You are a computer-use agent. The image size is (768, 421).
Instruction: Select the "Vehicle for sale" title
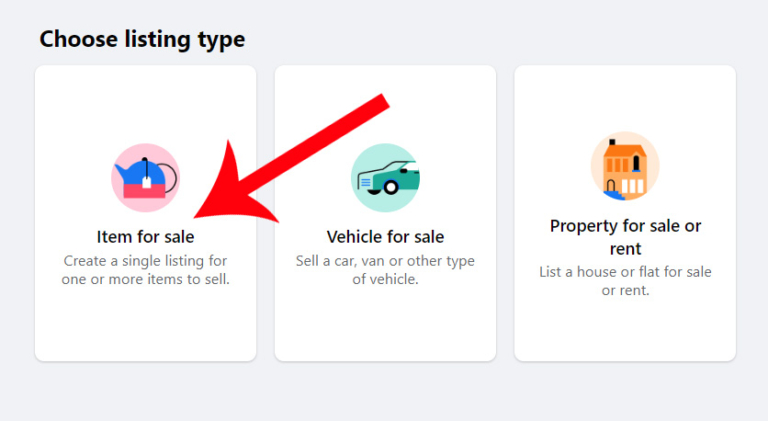click(385, 237)
